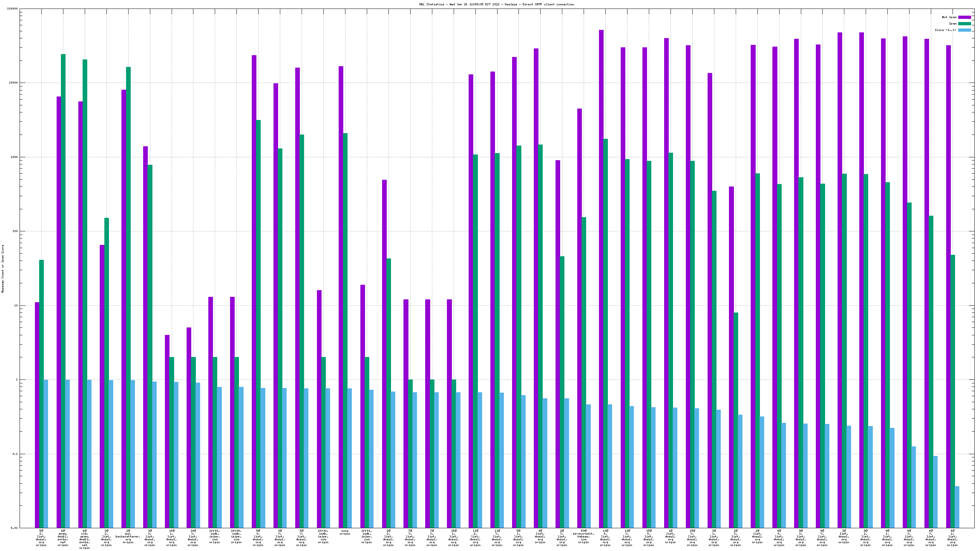Click the 100000 y-axis tick label
This screenshot has height=551, width=980.
pos(12,9)
